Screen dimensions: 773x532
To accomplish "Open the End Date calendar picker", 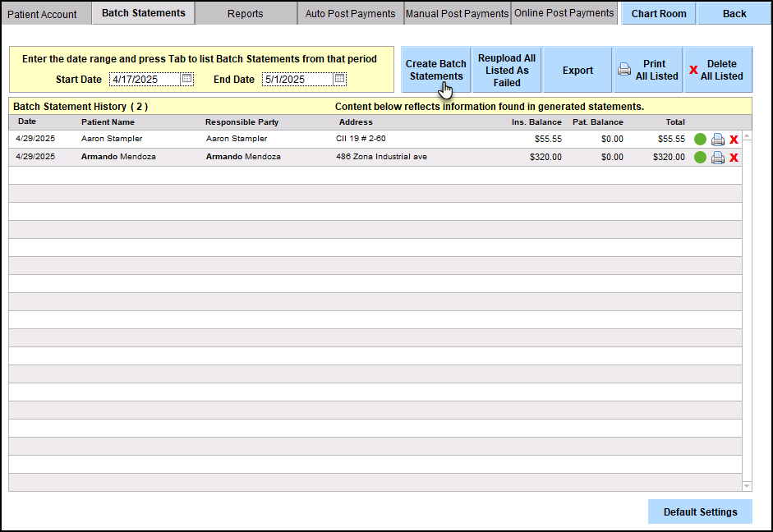I will coord(339,80).
